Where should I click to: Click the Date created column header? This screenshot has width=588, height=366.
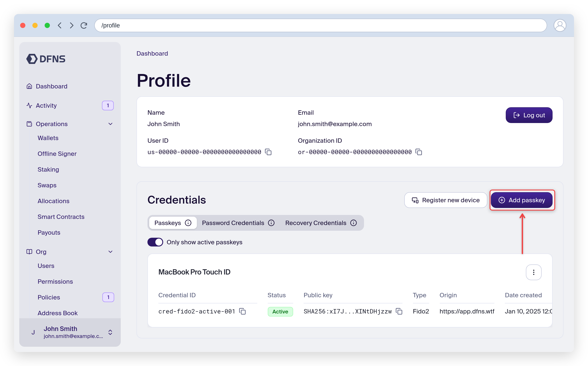click(523, 295)
